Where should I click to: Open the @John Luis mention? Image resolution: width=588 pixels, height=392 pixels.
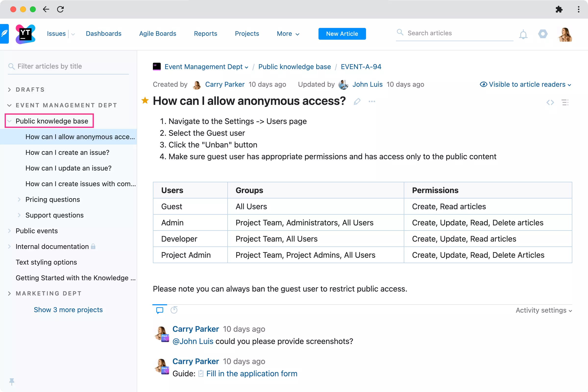193,341
